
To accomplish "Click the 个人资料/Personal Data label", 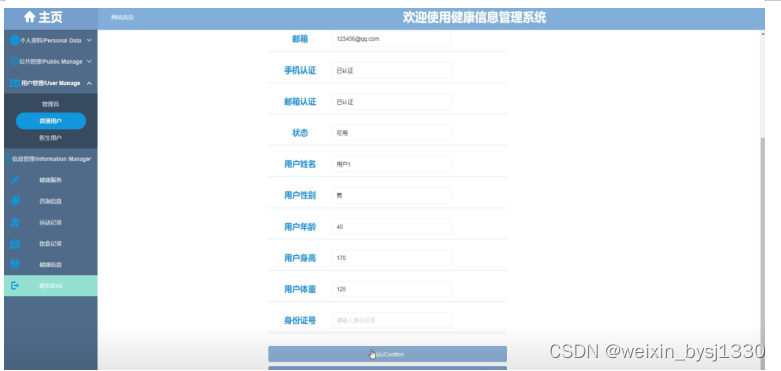I will pyautogui.click(x=50, y=41).
